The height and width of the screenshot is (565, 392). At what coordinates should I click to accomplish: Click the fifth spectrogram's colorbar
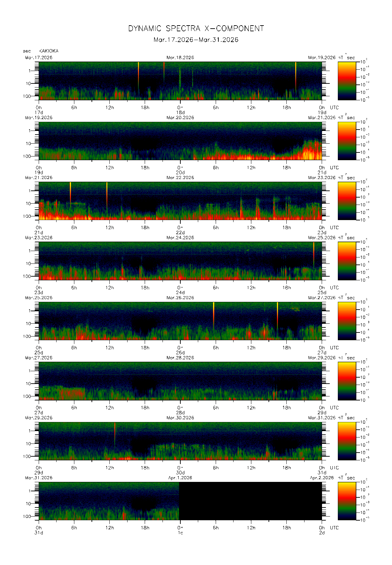tap(347, 321)
